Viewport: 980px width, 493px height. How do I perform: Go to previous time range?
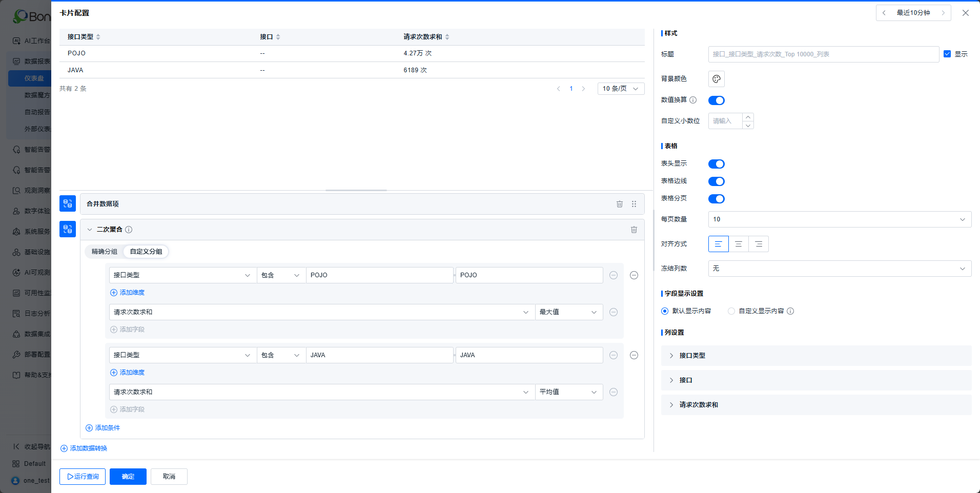[884, 13]
